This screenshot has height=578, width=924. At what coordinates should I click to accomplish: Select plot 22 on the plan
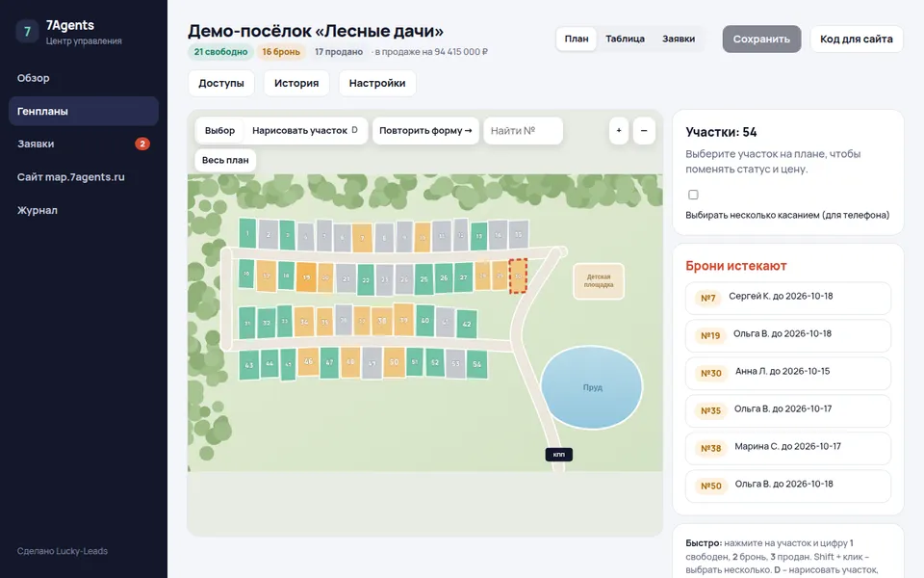(366, 280)
